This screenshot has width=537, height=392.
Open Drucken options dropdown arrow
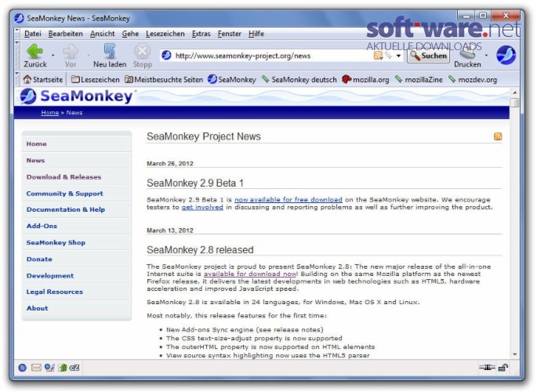pos(486,55)
